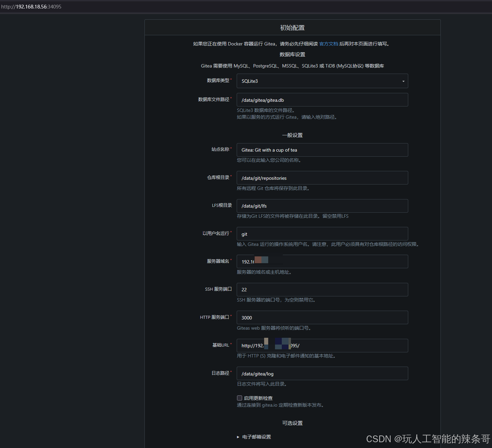
Task: Click the 仓库根目录 field label
Action: (x=218, y=177)
